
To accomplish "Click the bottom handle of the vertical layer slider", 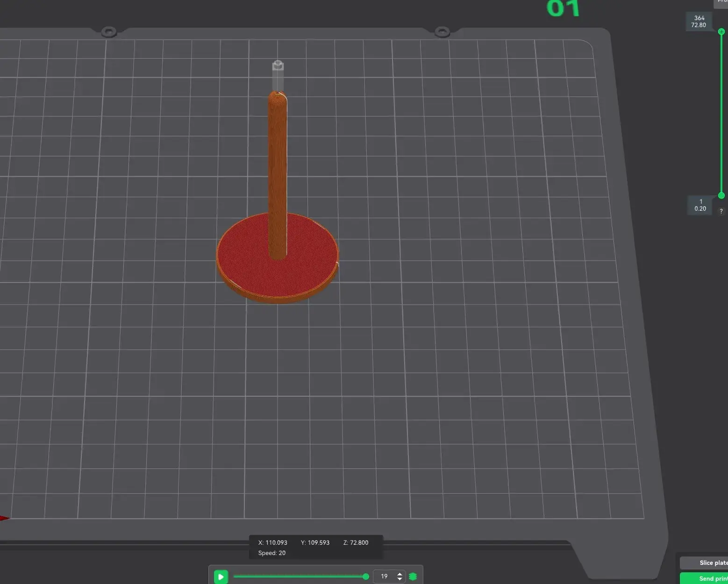I will pos(721,195).
